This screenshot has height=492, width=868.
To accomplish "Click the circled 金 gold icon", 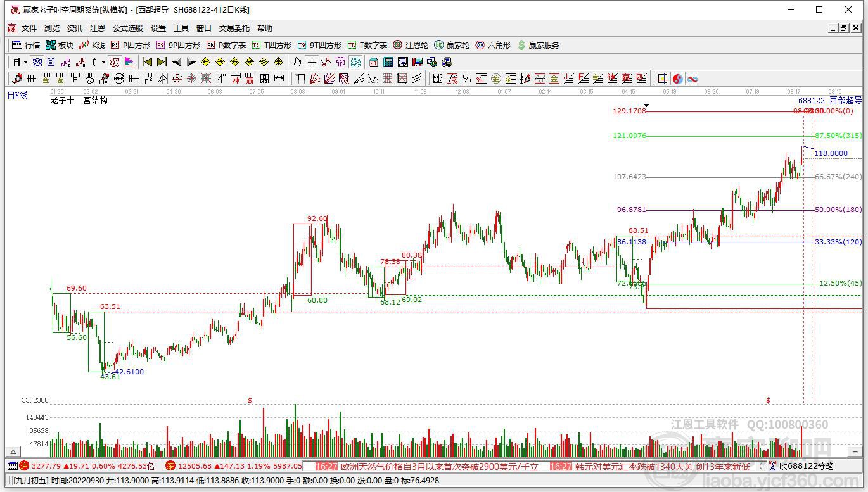I will tap(495, 79).
